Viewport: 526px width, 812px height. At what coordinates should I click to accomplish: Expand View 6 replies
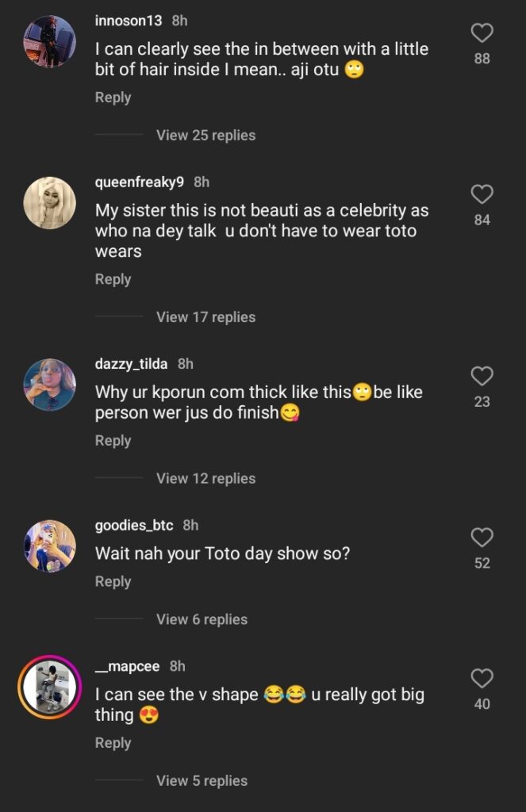point(202,619)
